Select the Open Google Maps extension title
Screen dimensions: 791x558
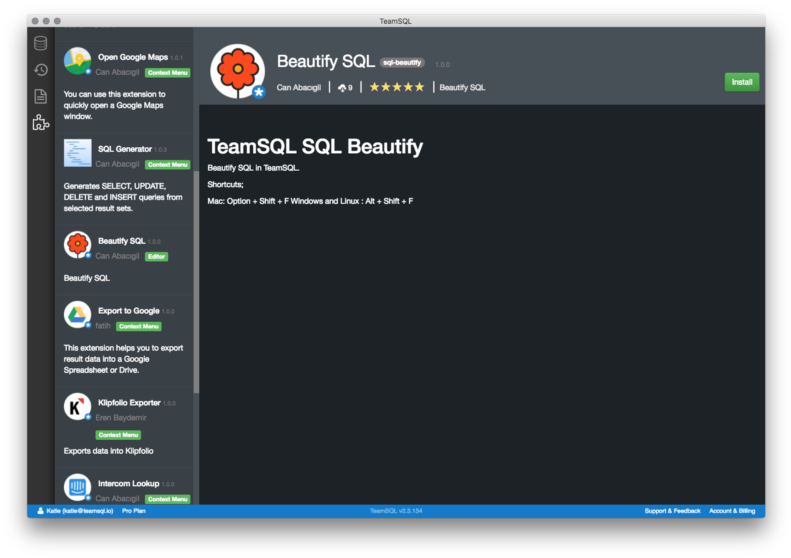(x=133, y=57)
